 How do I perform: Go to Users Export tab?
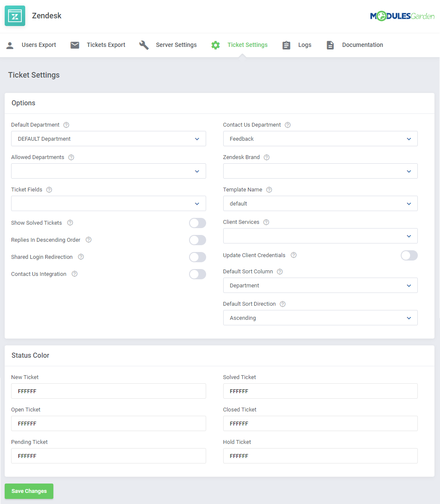(x=31, y=45)
